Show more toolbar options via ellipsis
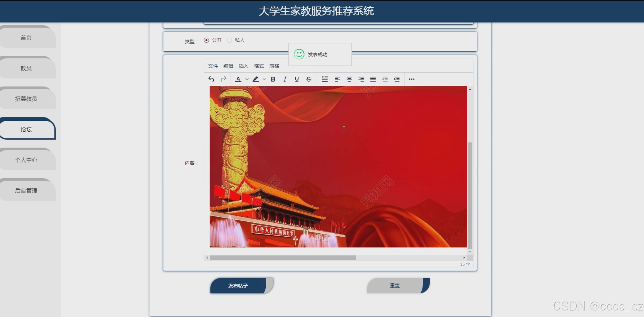This screenshot has height=317, width=644. click(x=411, y=79)
